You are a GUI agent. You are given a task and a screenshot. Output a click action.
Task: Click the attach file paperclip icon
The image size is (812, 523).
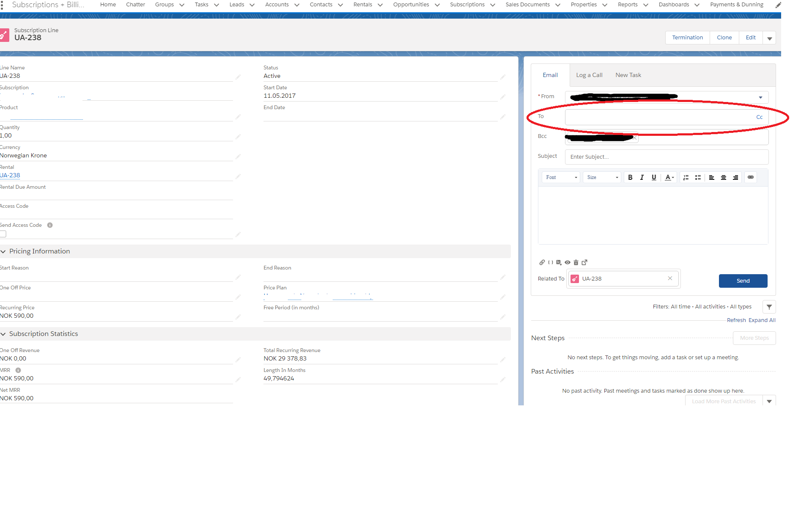coord(542,262)
